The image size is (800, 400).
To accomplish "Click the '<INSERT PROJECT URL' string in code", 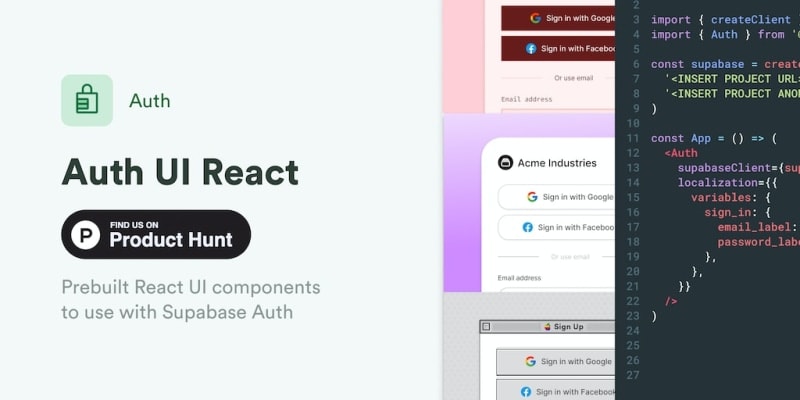I will 732,79.
